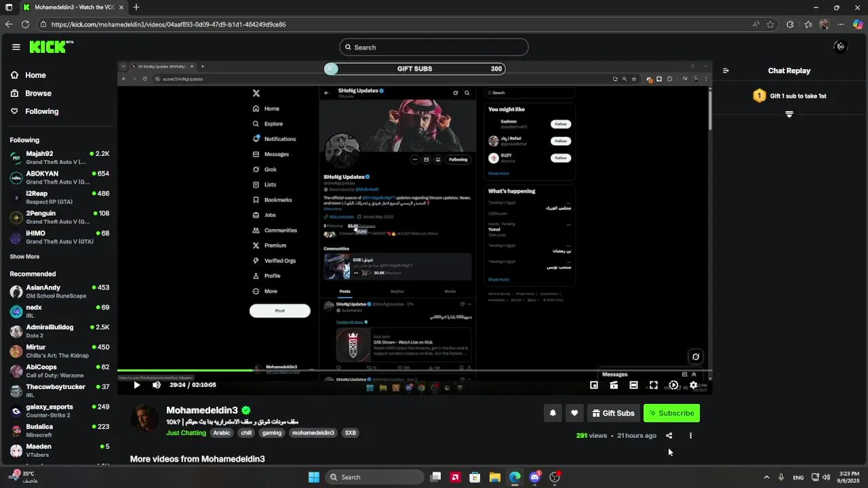The width and height of the screenshot is (868, 488).
Task: Open video settings gear
Action: coord(693,385)
